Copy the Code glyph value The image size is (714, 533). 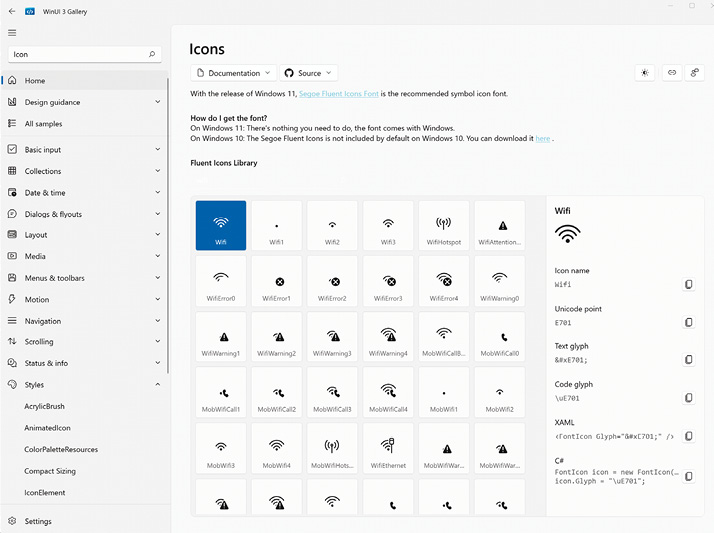coord(688,398)
